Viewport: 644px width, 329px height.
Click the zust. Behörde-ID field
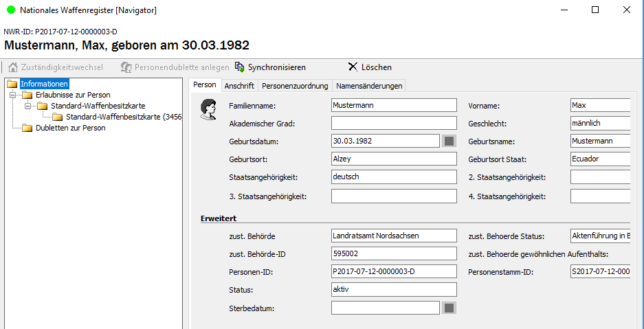pos(393,253)
